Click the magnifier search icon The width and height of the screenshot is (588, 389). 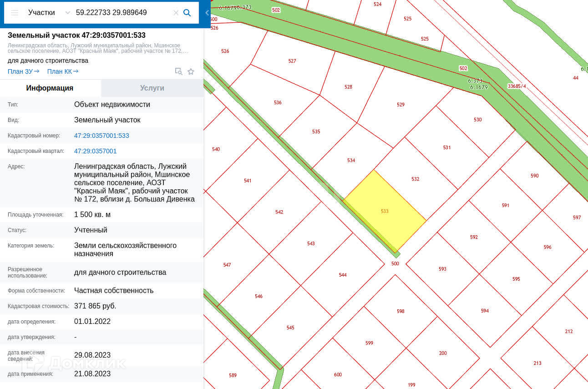(187, 13)
